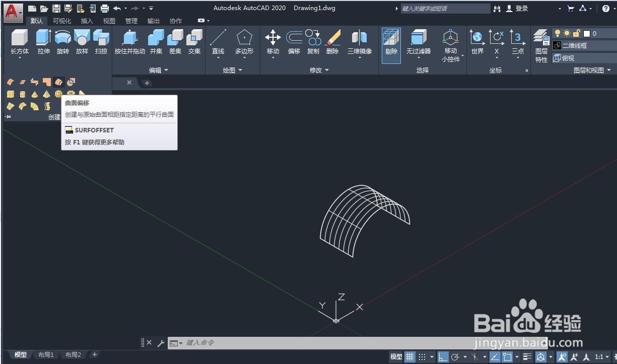
Task: Toggle drawing grid display in status bar
Action: pyautogui.click(x=410, y=357)
